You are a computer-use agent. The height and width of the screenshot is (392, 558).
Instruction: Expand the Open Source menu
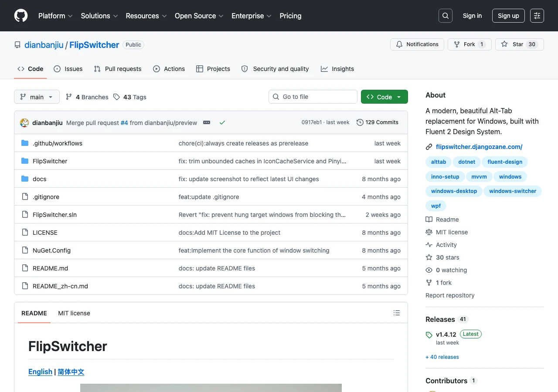tap(199, 16)
